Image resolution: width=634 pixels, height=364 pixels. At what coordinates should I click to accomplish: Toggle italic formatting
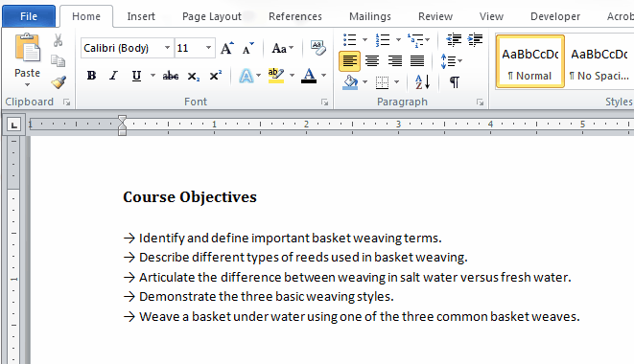click(113, 76)
